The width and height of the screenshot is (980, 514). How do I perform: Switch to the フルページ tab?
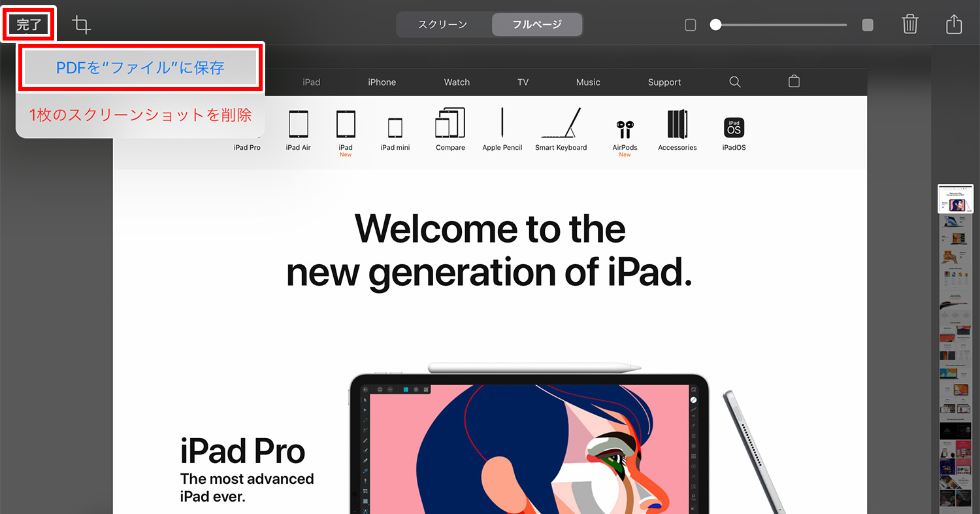[x=537, y=25]
